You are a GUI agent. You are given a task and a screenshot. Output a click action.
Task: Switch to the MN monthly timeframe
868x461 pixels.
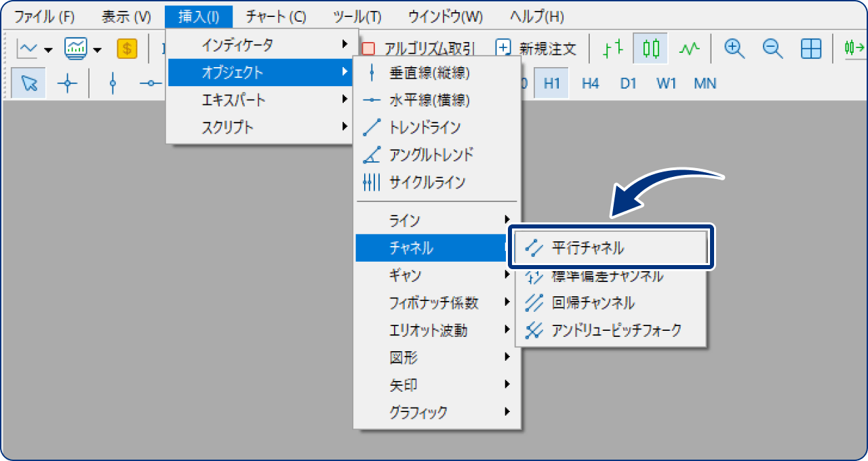[704, 83]
